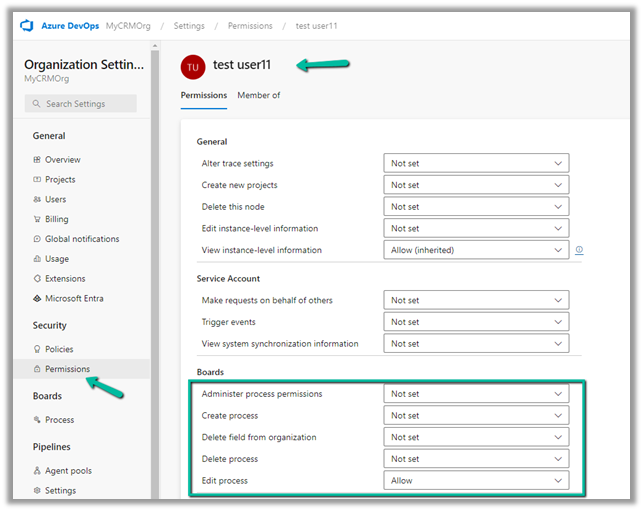This screenshot has width=643, height=511.
Task: Open the Edit process permission dropdown
Action: click(476, 481)
